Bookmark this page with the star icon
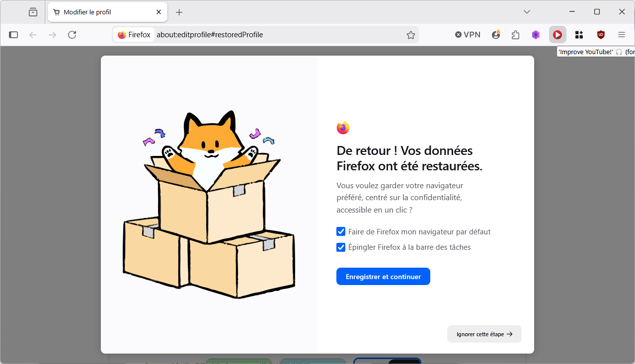 point(411,35)
